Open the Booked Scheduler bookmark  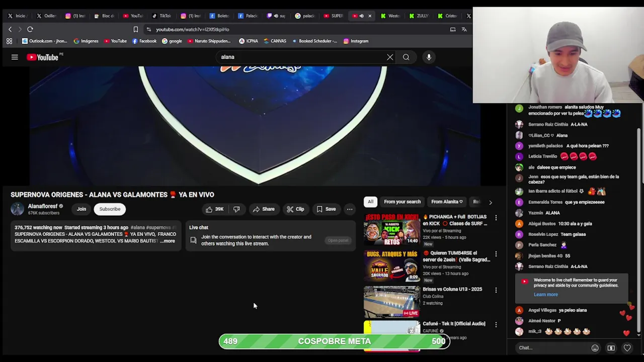314,41
